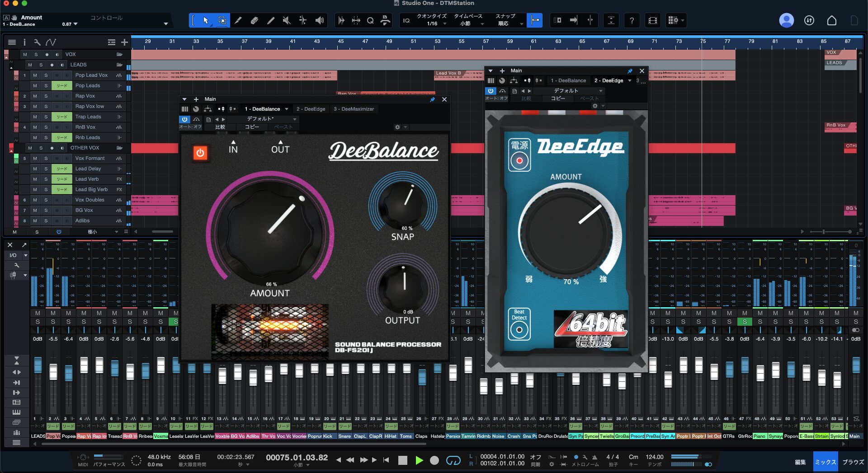The width and height of the screenshot is (868, 473).
Task: Open the ブラウズ browse view
Action: [x=853, y=462]
